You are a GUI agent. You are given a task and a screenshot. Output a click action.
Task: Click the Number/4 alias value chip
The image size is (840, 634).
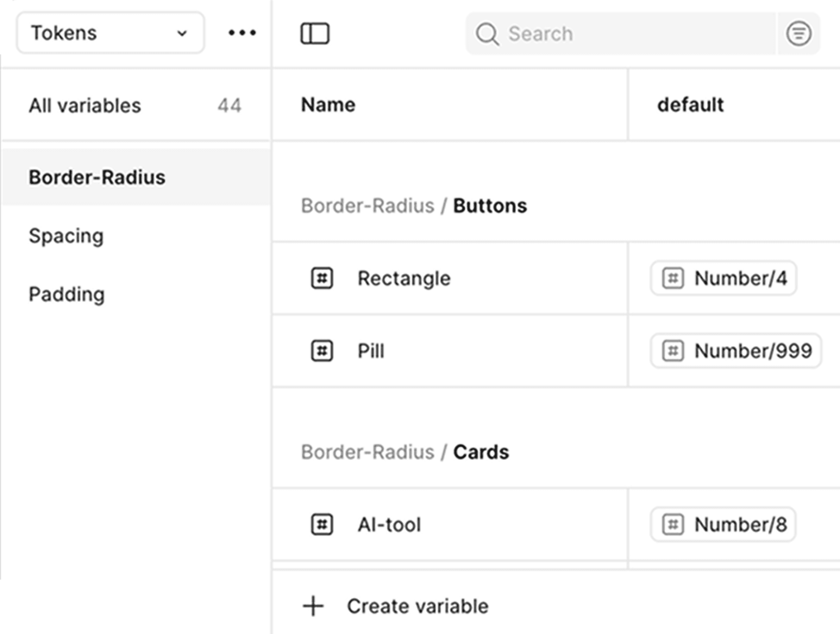[x=723, y=278]
